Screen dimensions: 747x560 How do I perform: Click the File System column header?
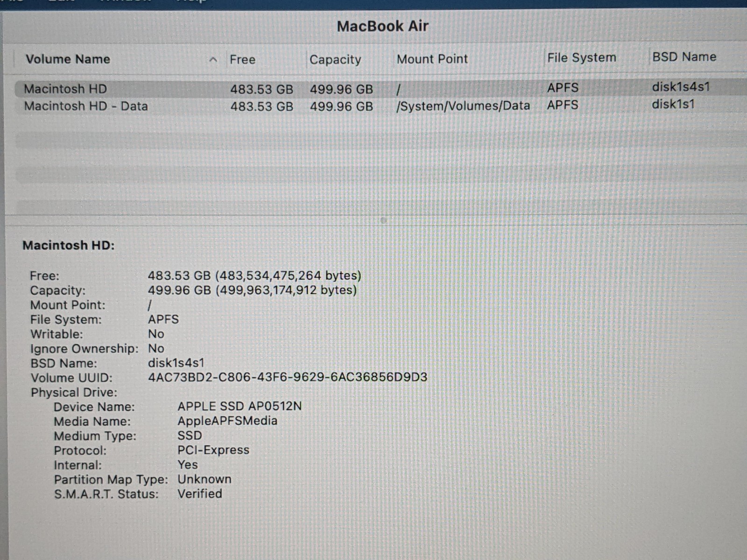click(x=582, y=58)
